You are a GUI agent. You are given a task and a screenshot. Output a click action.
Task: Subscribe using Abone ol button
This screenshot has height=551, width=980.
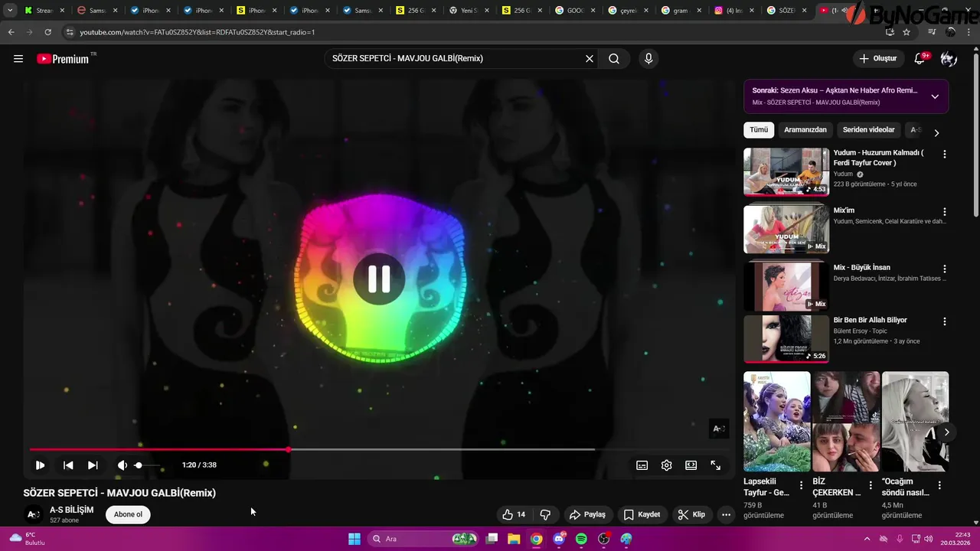(128, 514)
